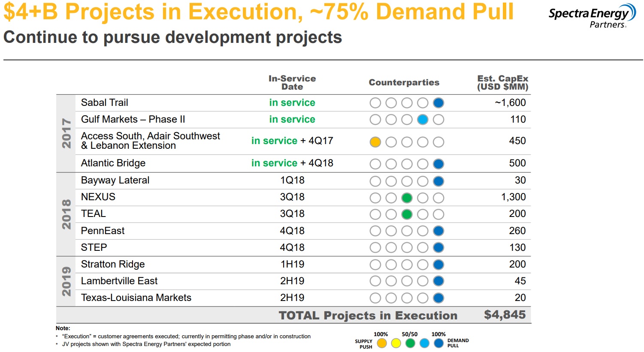Click the vertical 2019 year label
The image size is (644, 352).
(66, 281)
